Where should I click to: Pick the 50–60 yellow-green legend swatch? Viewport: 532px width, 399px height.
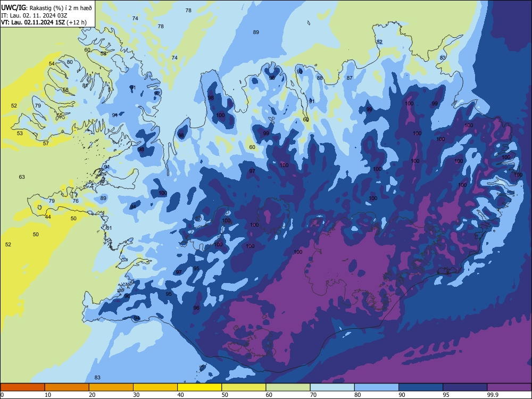coord(244,387)
